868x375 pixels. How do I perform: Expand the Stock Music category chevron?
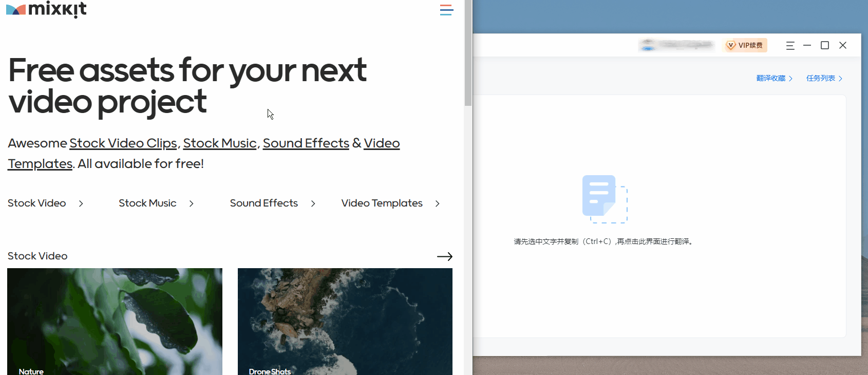click(x=192, y=203)
